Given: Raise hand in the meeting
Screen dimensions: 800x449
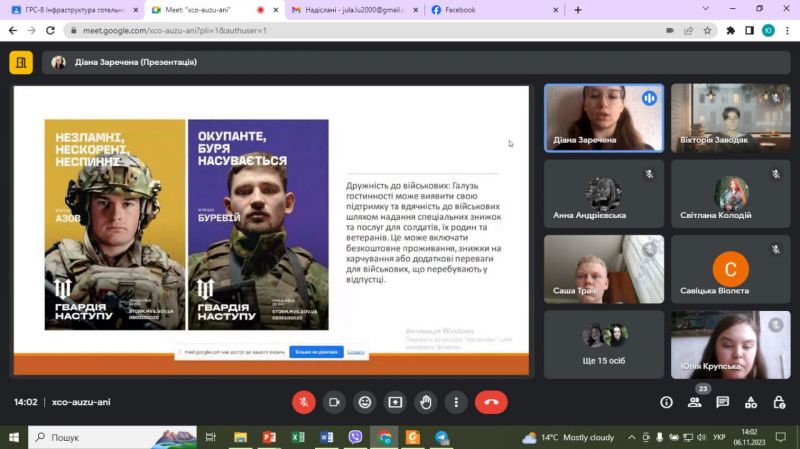Looking at the screenshot, I should tap(426, 402).
